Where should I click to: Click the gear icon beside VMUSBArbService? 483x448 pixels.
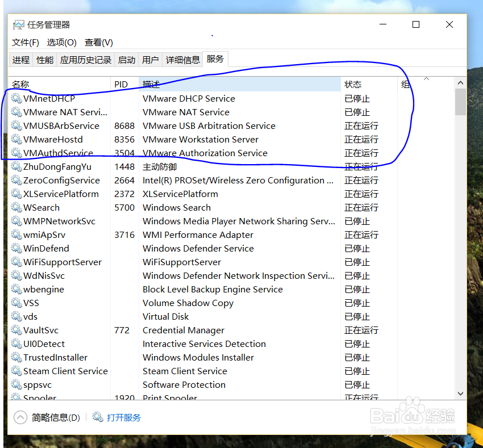16,125
